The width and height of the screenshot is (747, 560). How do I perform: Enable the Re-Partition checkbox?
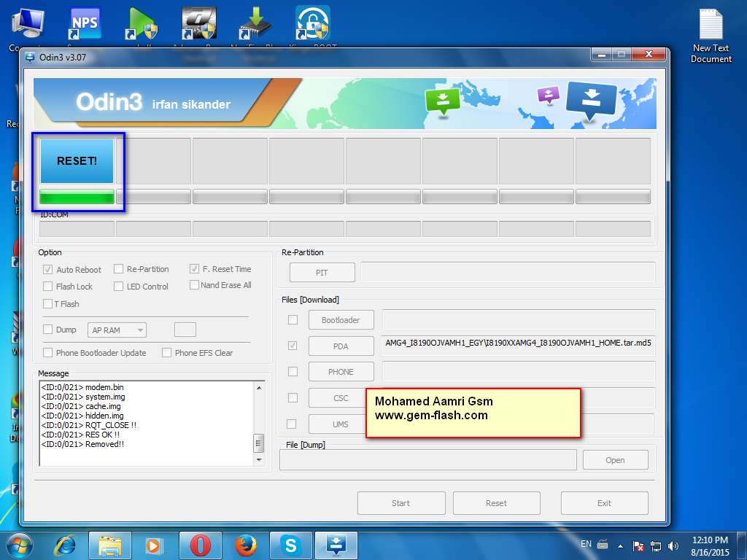[119, 269]
